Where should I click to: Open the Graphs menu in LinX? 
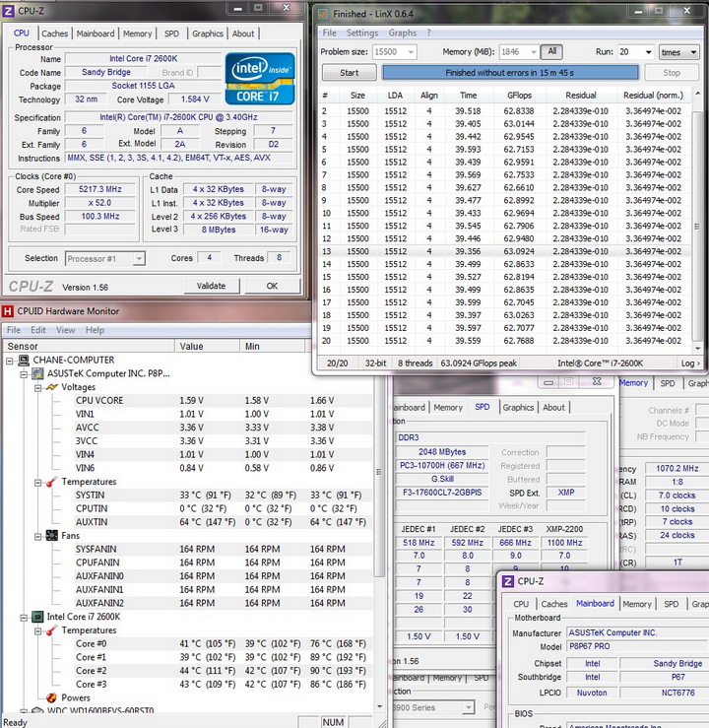point(403,33)
